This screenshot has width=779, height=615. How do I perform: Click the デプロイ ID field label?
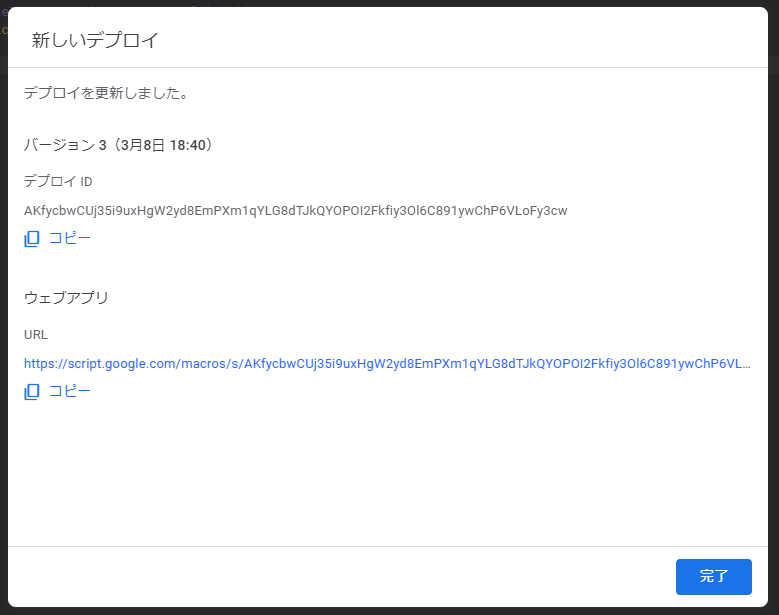tap(58, 181)
